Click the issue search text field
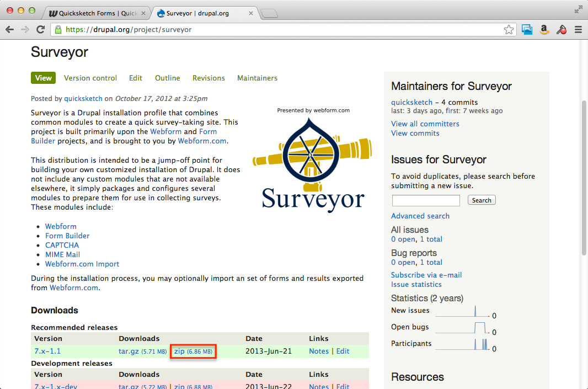Image resolution: width=588 pixels, height=389 pixels. point(426,200)
